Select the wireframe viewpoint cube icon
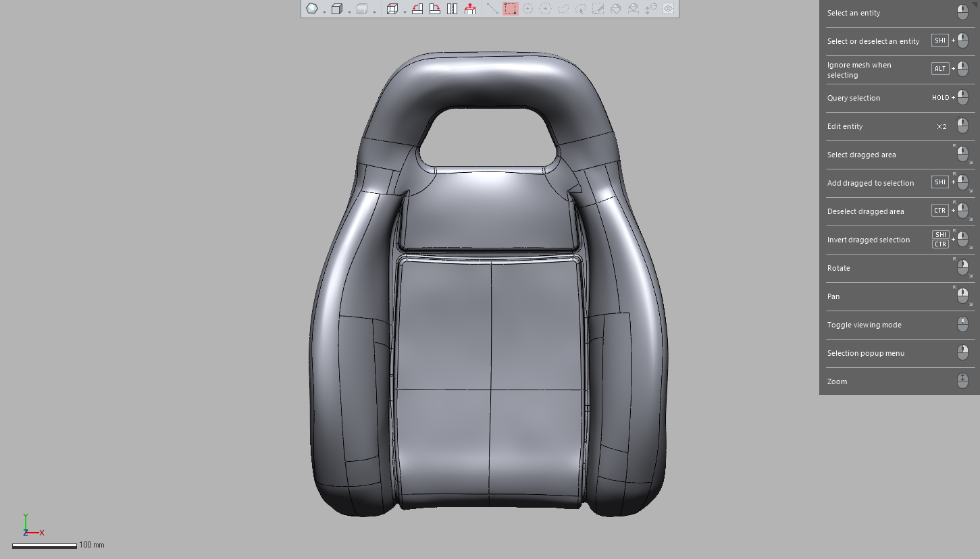980x559 pixels. tap(392, 9)
